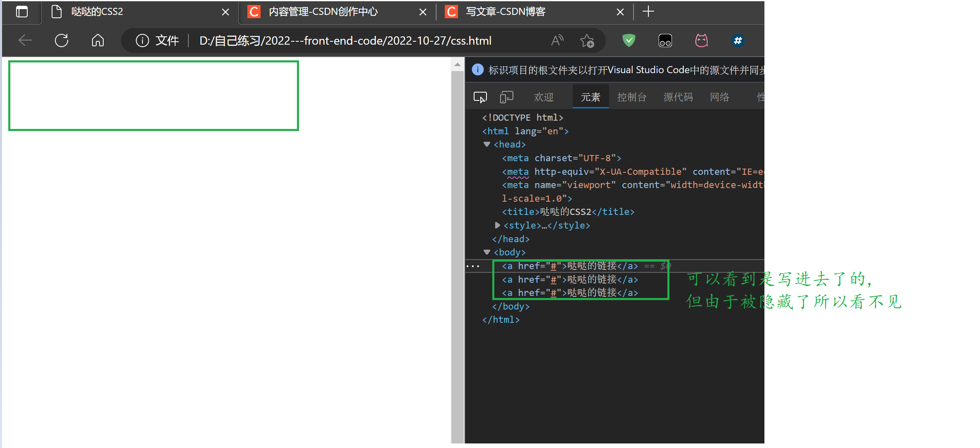Close the 内容管理-CSDN创作中心 tab
This screenshot has width=980, height=448.
pyautogui.click(x=423, y=12)
